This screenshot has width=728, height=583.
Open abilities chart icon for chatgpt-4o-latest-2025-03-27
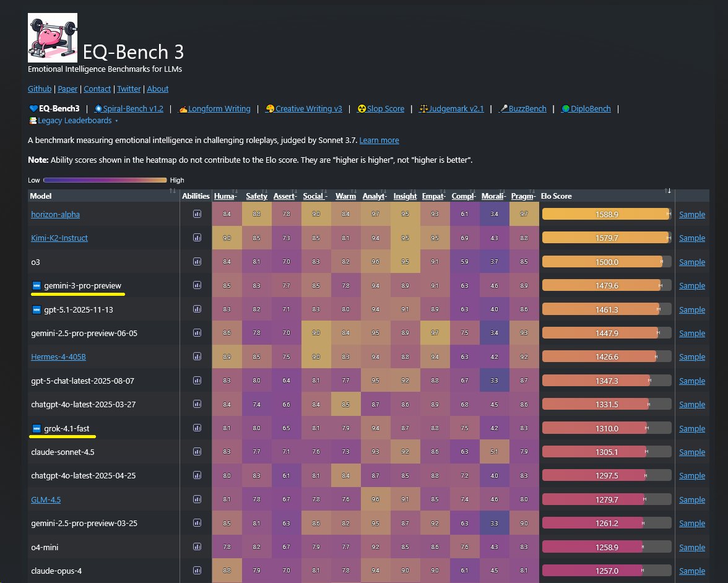pos(197,404)
